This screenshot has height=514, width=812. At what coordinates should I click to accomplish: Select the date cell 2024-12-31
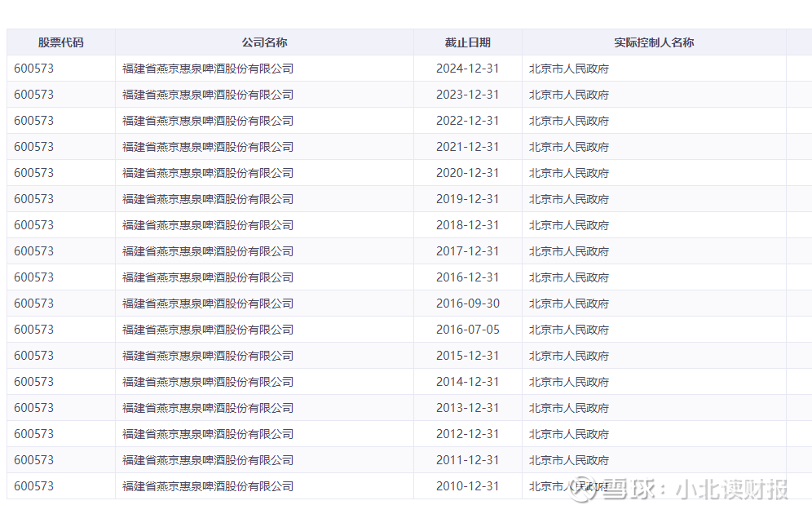point(468,69)
